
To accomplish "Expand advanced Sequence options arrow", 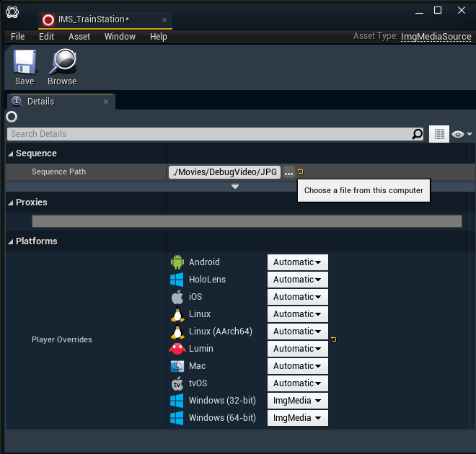I will (235, 186).
